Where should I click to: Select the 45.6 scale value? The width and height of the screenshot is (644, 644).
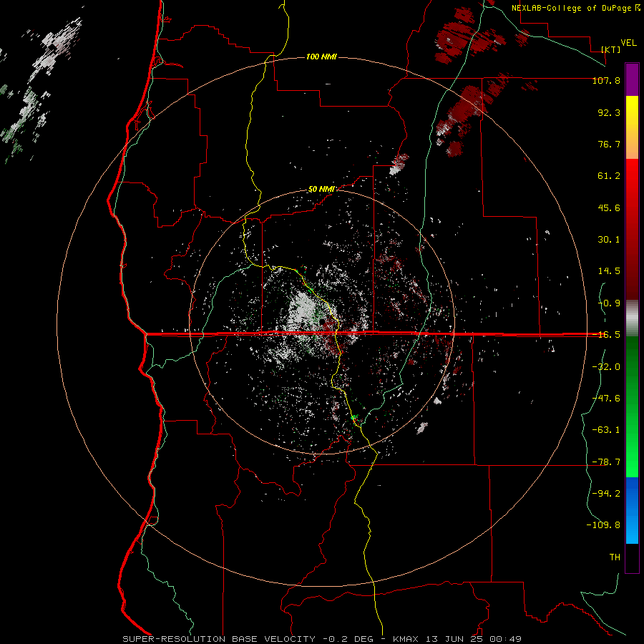tap(609, 208)
